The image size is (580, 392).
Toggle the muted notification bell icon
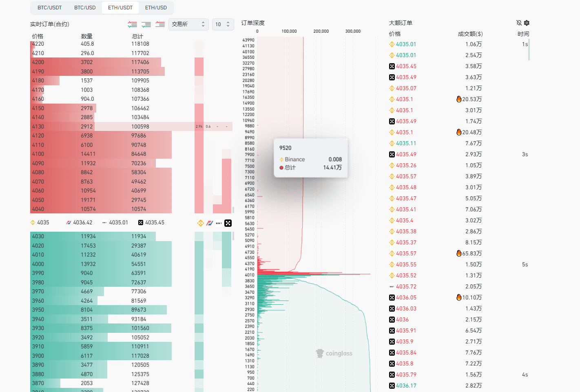point(519,23)
